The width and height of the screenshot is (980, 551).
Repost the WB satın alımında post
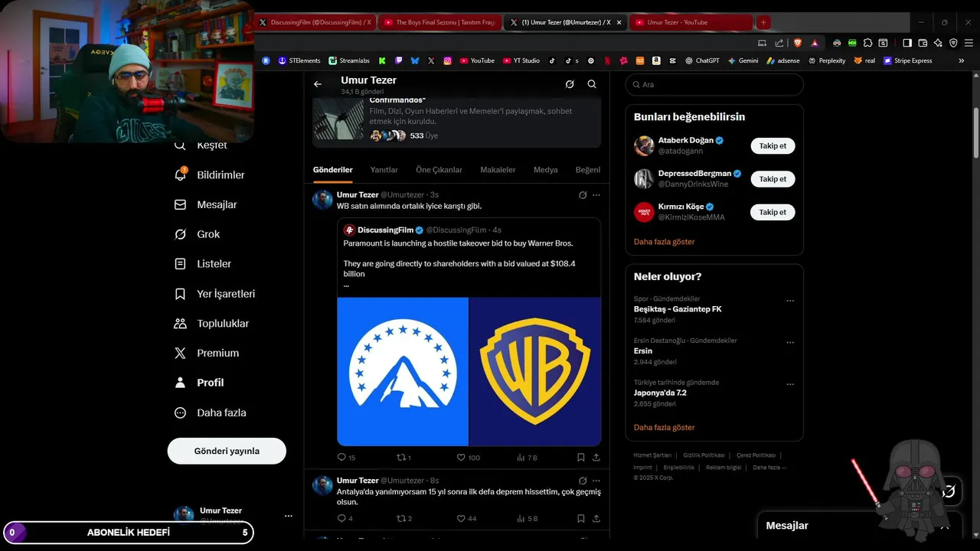(403, 458)
